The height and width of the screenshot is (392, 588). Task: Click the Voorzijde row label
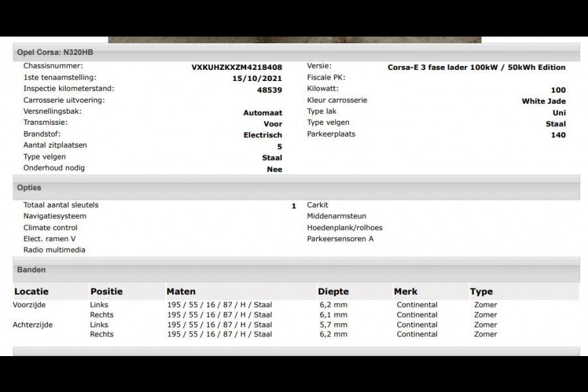[29, 305]
